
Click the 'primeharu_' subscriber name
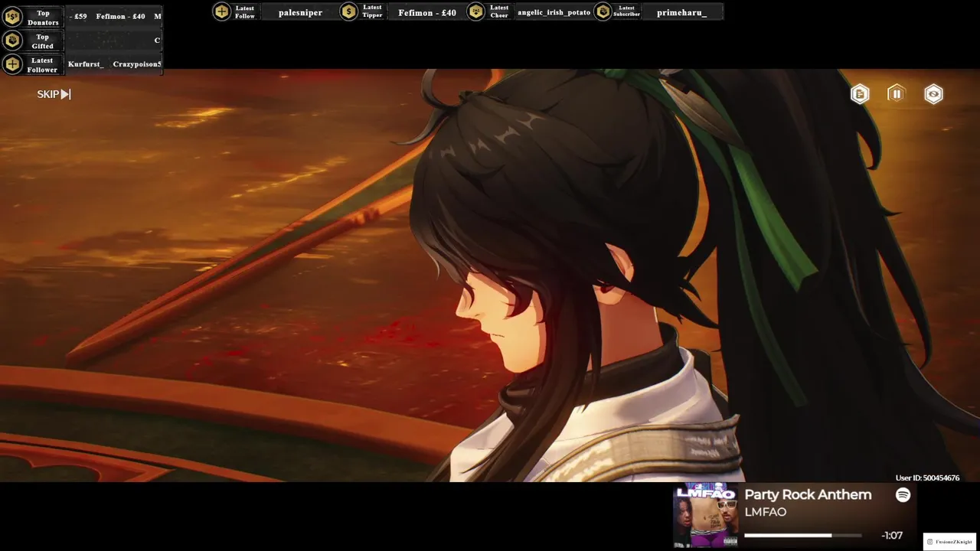point(681,12)
